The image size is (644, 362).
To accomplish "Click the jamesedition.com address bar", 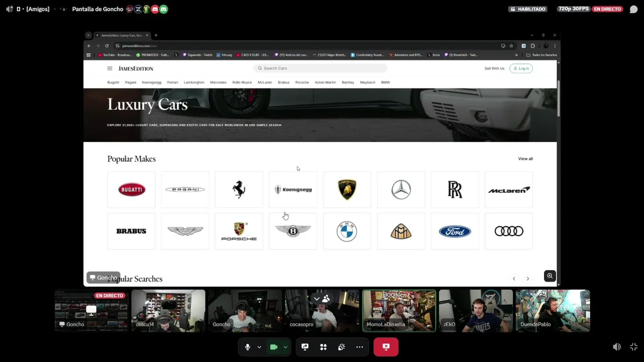I will 307,46.
